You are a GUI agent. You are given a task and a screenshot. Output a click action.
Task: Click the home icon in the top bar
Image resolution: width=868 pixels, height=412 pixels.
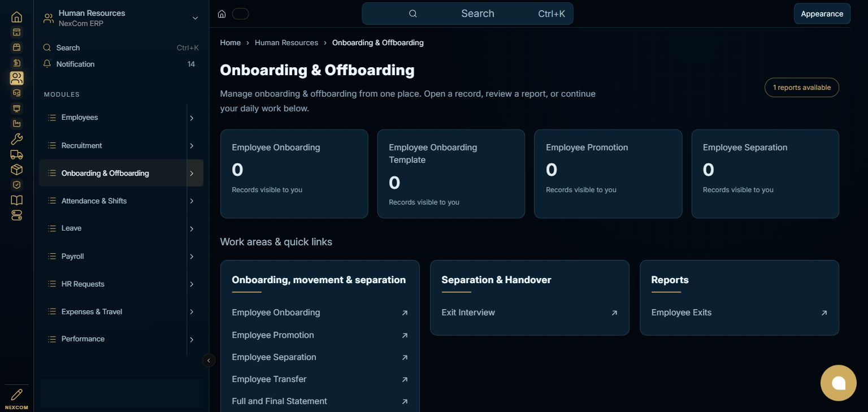tap(222, 14)
